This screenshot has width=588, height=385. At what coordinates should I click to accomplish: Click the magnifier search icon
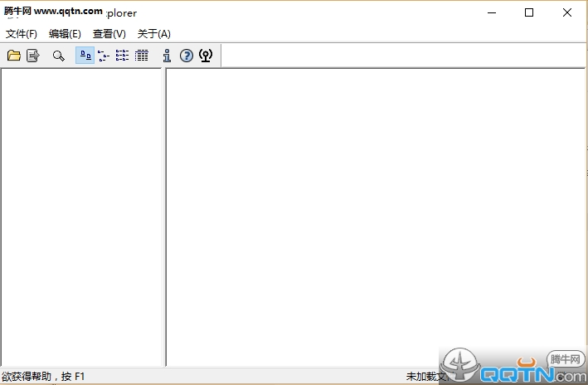pyautogui.click(x=58, y=56)
